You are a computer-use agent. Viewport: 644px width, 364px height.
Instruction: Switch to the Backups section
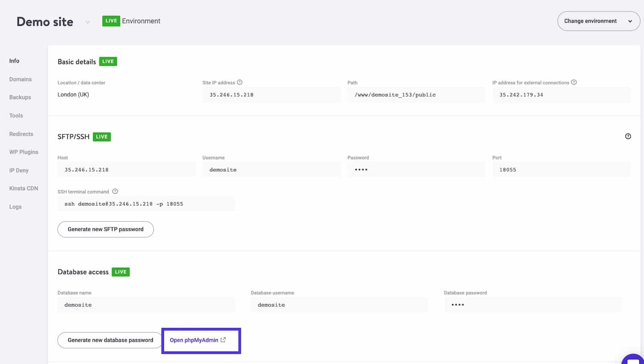[20, 97]
